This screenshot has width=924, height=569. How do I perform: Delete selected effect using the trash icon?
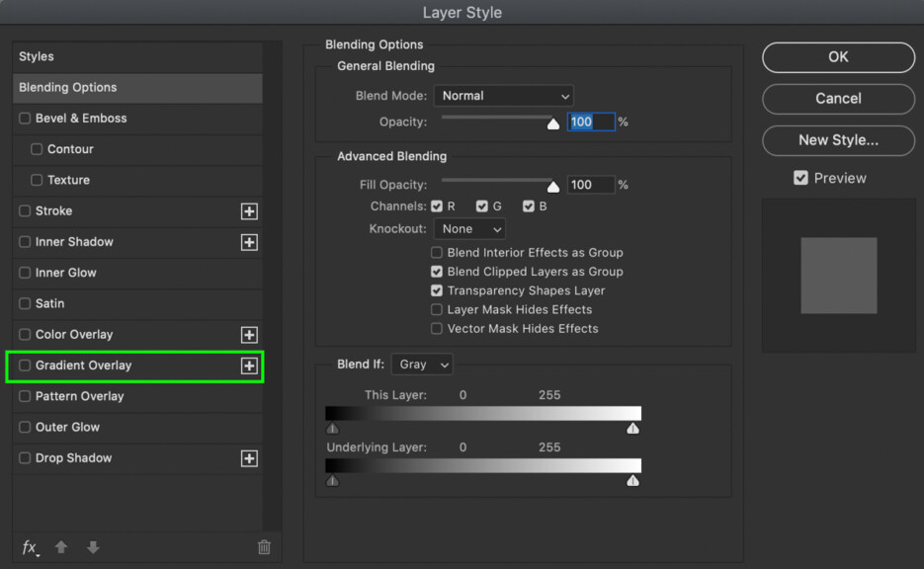pos(263,546)
